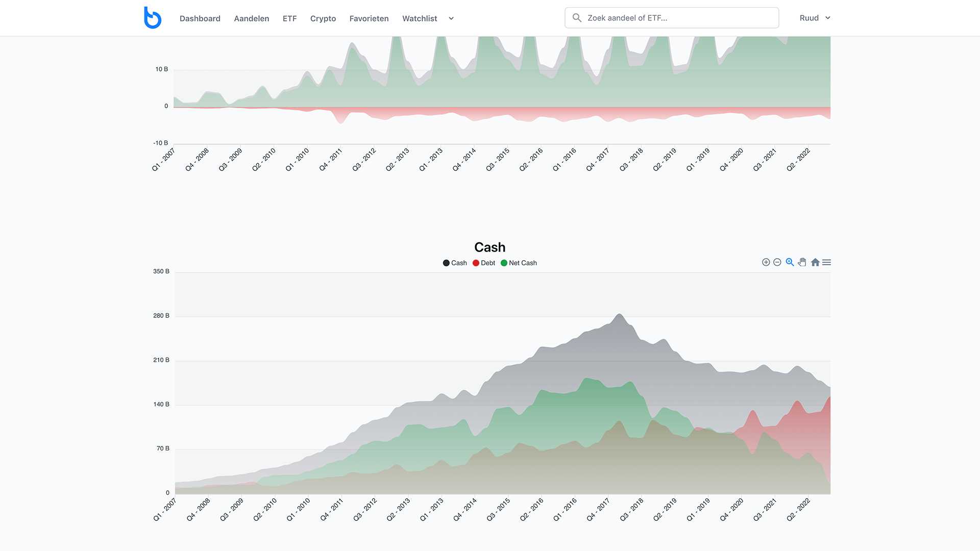
Task: Toggle the Debt series in legend
Action: point(484,263)
